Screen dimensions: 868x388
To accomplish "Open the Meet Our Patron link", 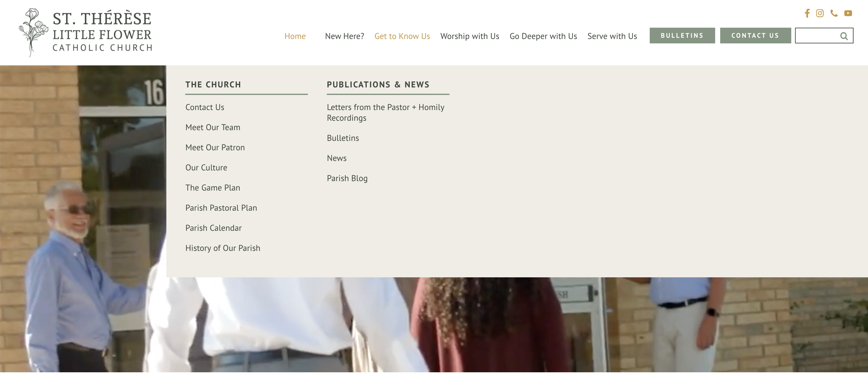I will [x=215, y=147].
